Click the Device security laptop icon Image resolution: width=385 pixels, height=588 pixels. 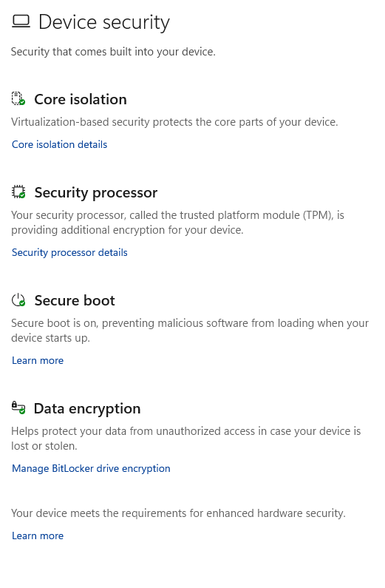tap(21, 21)
